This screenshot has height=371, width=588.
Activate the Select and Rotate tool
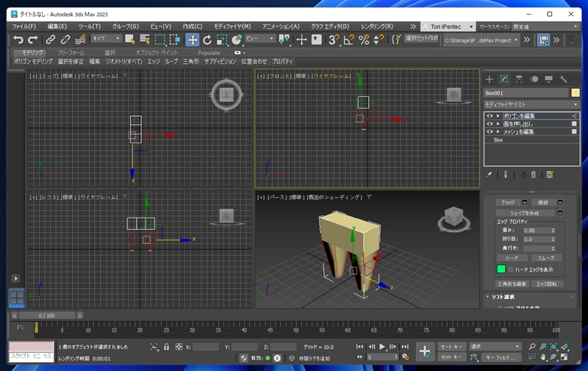(x=207, y=40)
